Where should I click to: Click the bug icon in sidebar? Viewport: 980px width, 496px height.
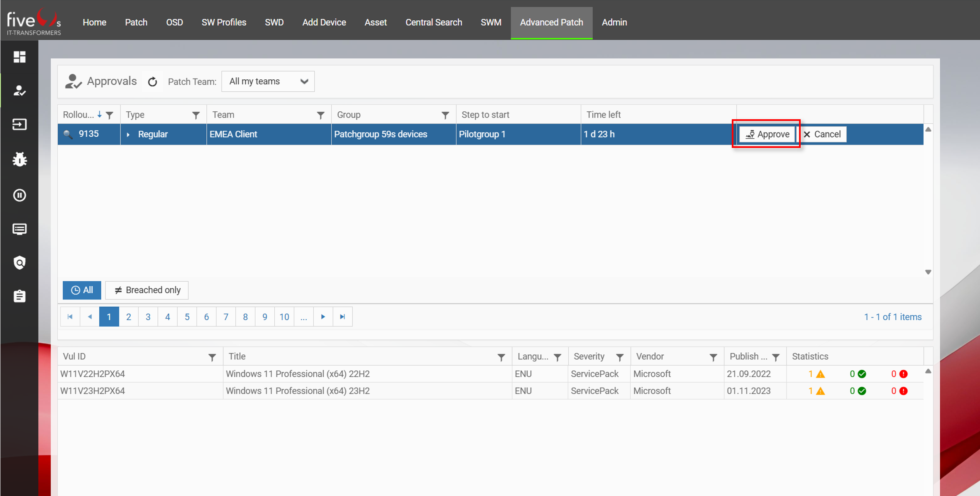[x=20, y=159]
